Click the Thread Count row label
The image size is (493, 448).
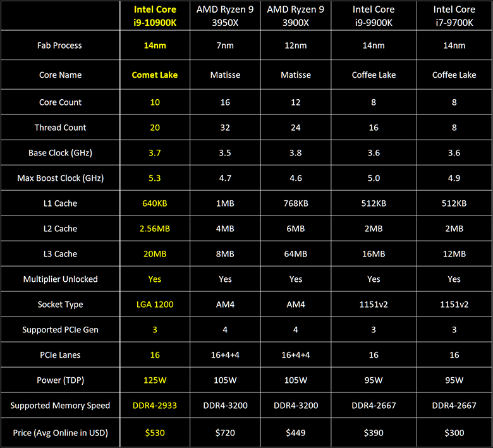click(61, 128)
